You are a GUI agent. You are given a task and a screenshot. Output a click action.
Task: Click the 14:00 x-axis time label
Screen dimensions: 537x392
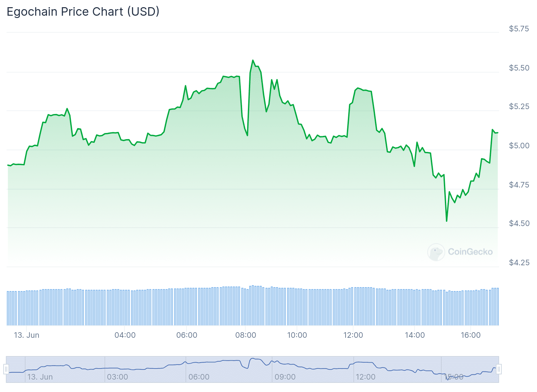pos(415,335)
